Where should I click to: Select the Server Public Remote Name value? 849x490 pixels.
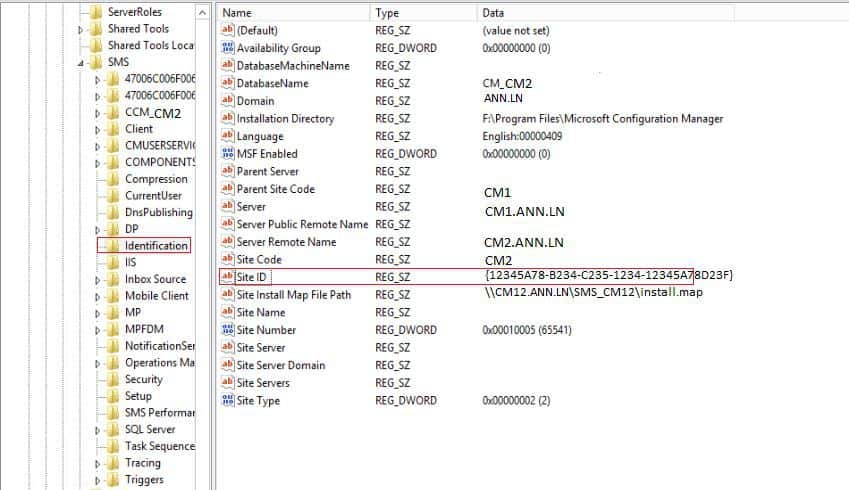tap(302, 224)
